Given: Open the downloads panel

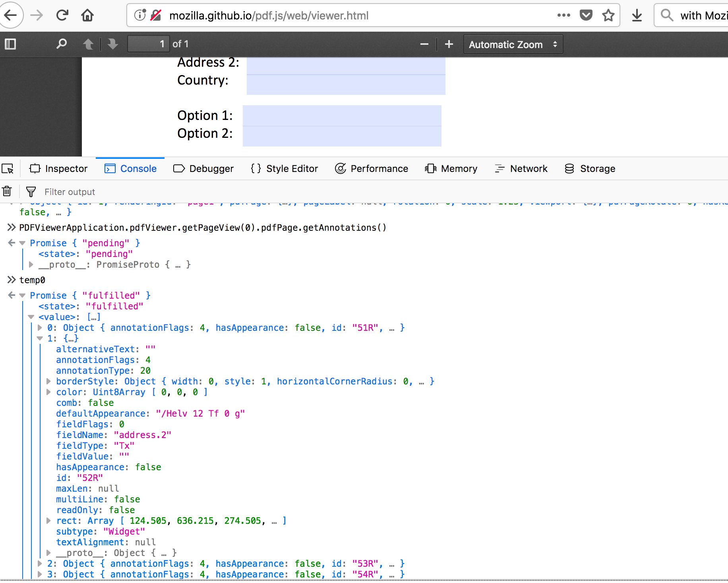Looking at the screenshot, I should click(637, 15).
